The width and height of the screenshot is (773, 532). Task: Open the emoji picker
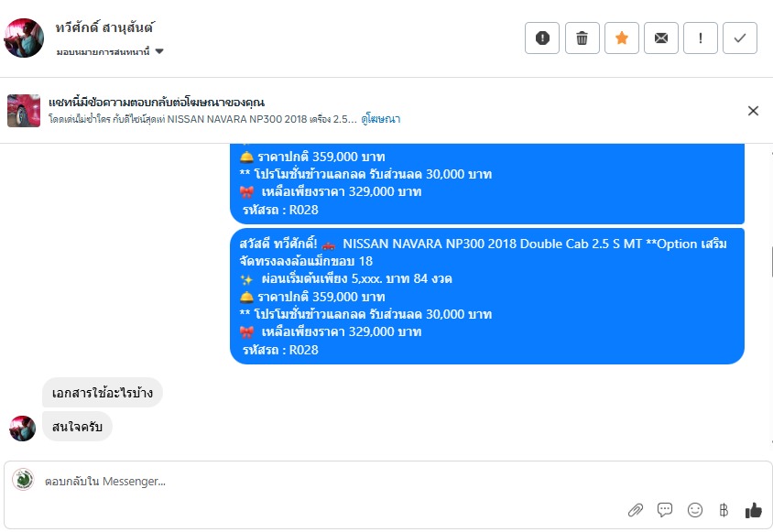pyautogui.click(x=694, y=510)
